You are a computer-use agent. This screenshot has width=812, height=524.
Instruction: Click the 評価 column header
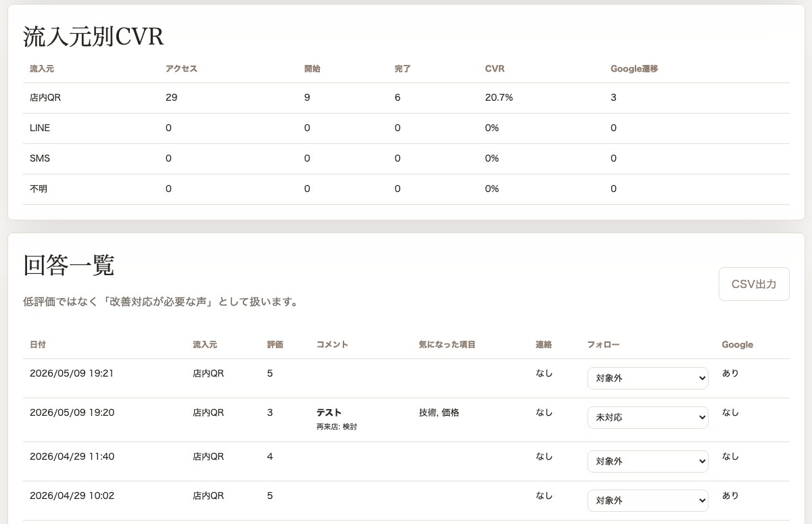click(275, 344)
